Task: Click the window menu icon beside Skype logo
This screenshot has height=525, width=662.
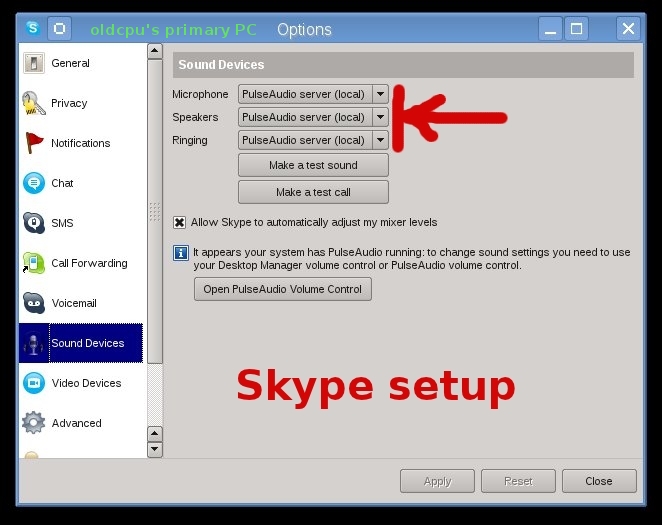Action: click(x=60, y=29)
